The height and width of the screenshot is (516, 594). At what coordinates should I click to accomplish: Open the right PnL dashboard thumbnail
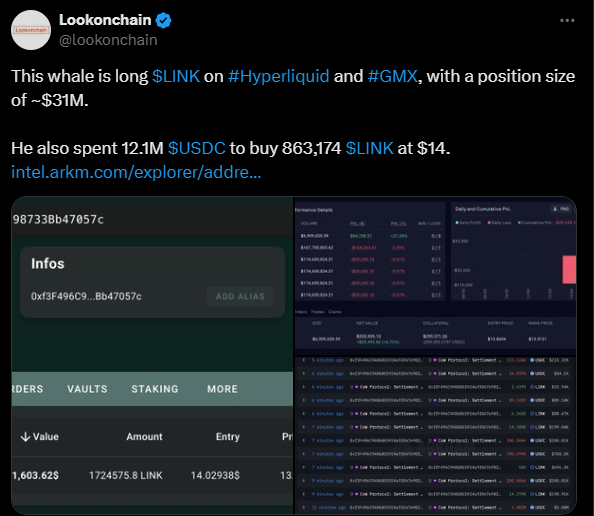[436, 355]
